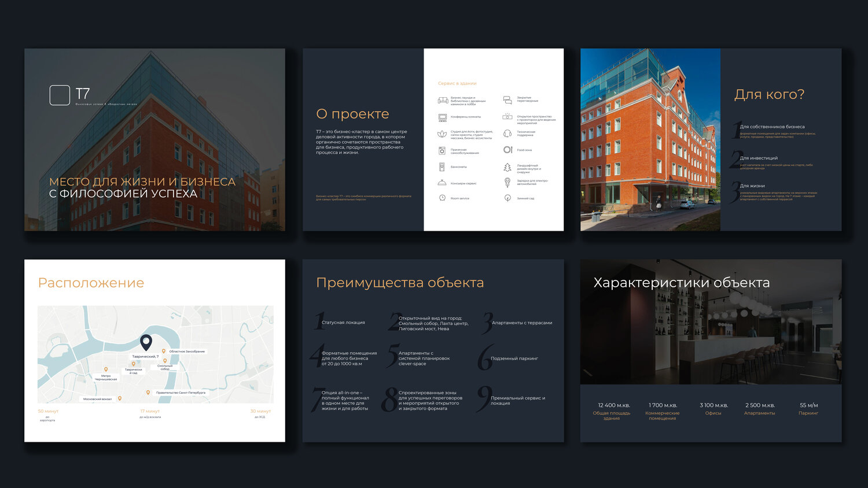
Task: Click advantage 1 «Статусная локация»
Action: coord(343,323)
